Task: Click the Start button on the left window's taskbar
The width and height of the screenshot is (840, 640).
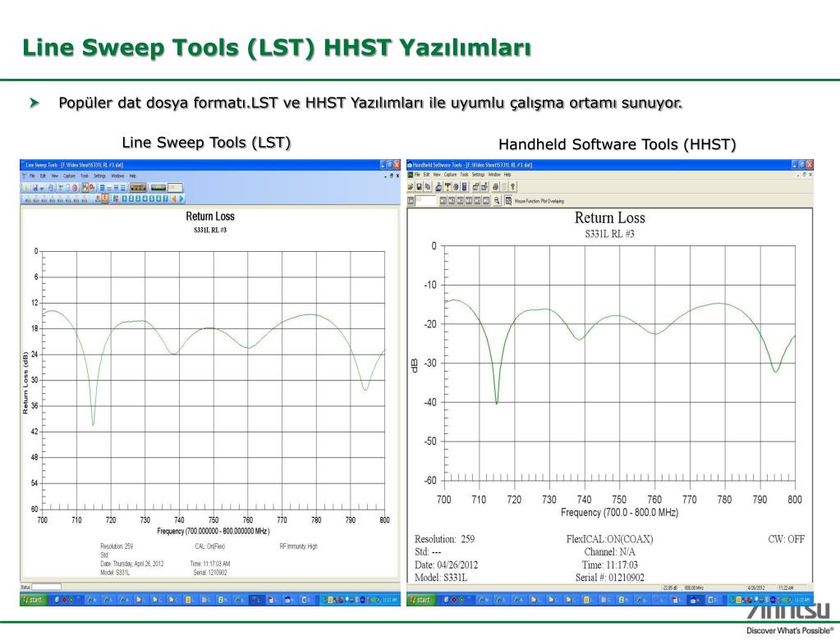Action: tap(33, 600)
